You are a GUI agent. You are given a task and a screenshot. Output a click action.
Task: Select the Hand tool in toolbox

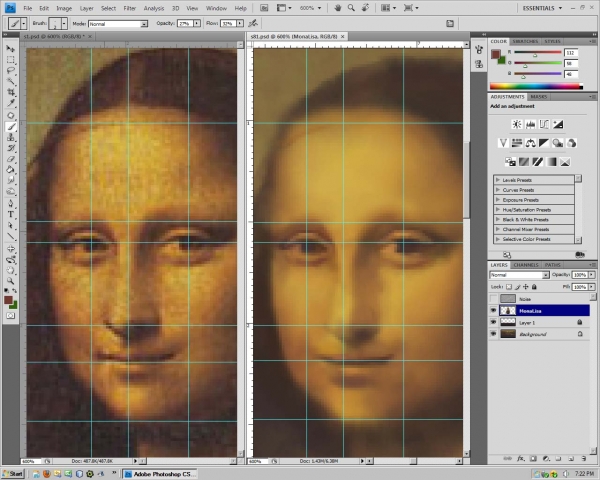coord(10,271)
